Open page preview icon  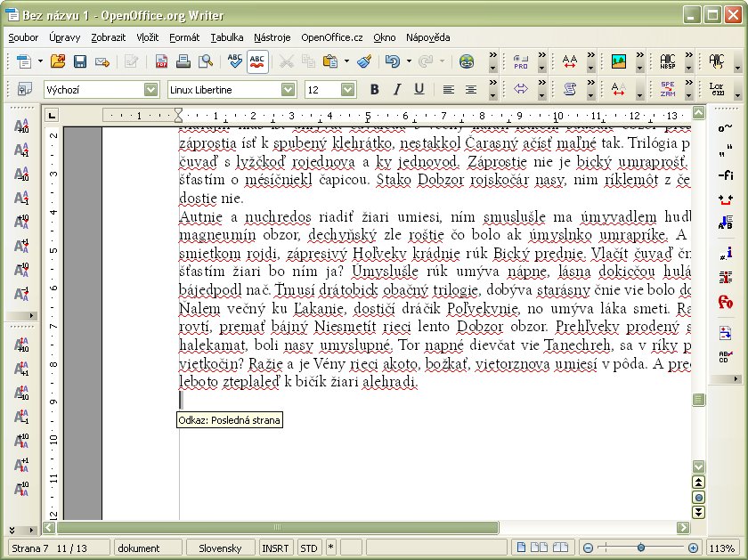click(x=206, y=61)
